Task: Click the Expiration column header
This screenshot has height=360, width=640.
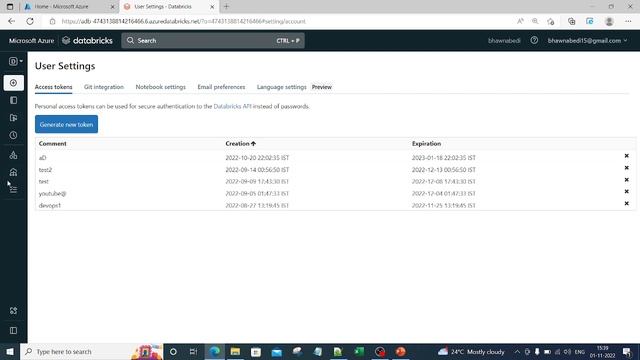Action: click(x=426, y=144)
